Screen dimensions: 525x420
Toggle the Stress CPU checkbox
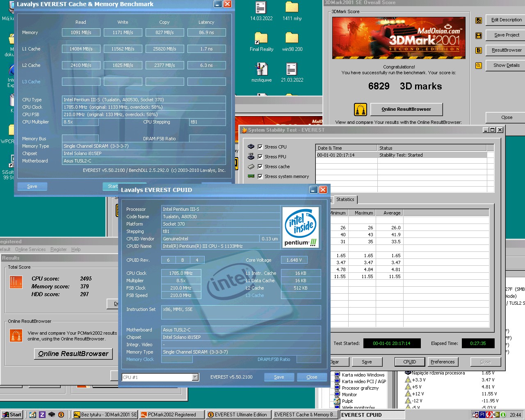click(260, 147)
